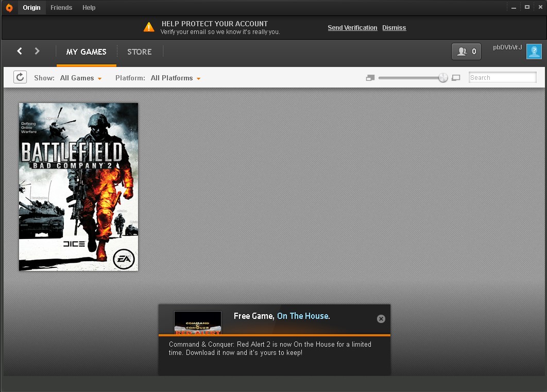Expand the All Platforms dropdown
547x392 pixels.
pyautogui.click(x=176, y=78)
